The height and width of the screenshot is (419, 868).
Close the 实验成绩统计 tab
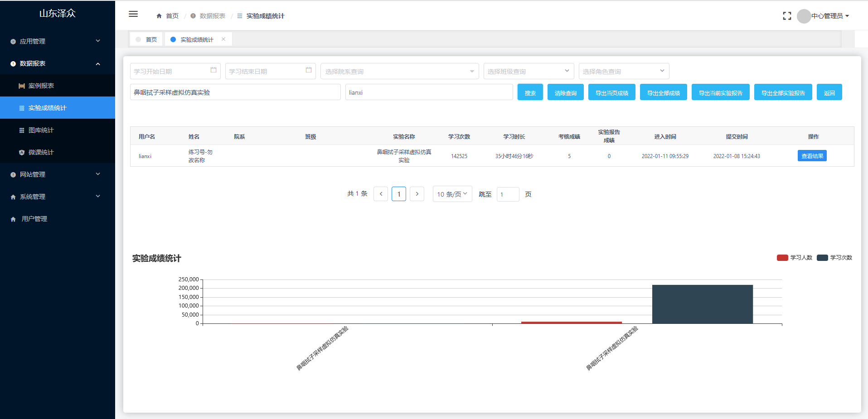(223, 39)
